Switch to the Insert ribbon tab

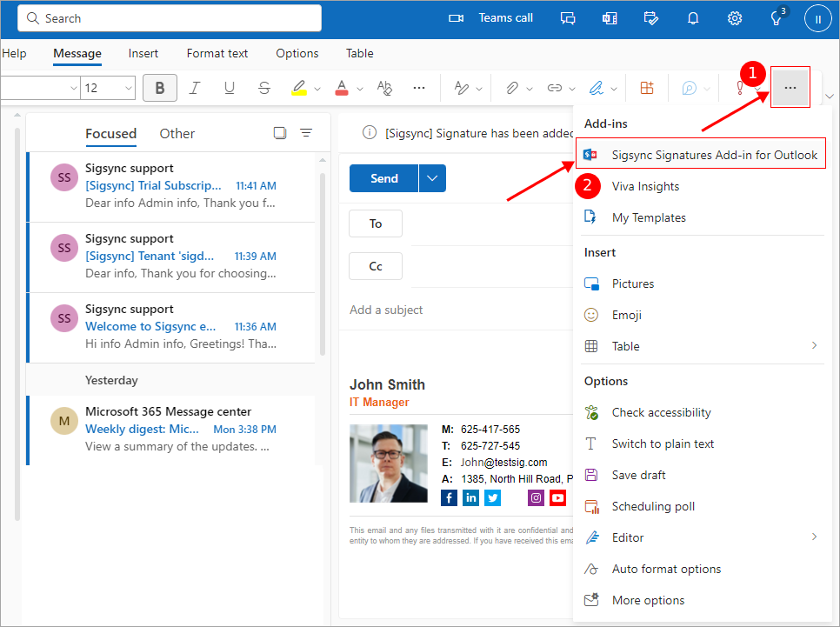(143, 53)
